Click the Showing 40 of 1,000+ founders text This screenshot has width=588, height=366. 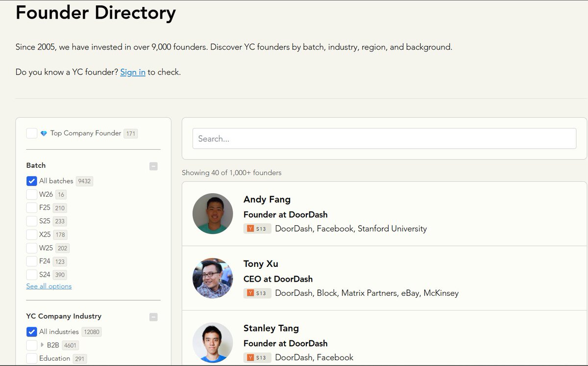(x=232, y=173)
